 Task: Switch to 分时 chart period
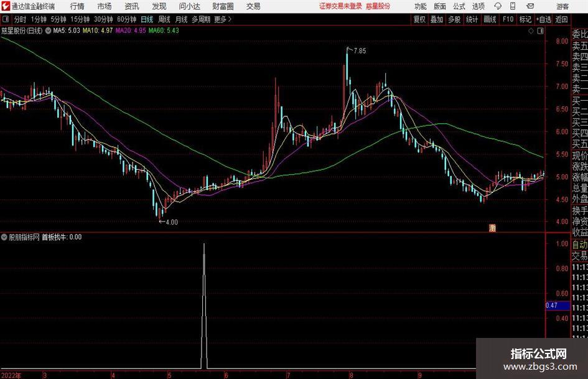21,19
